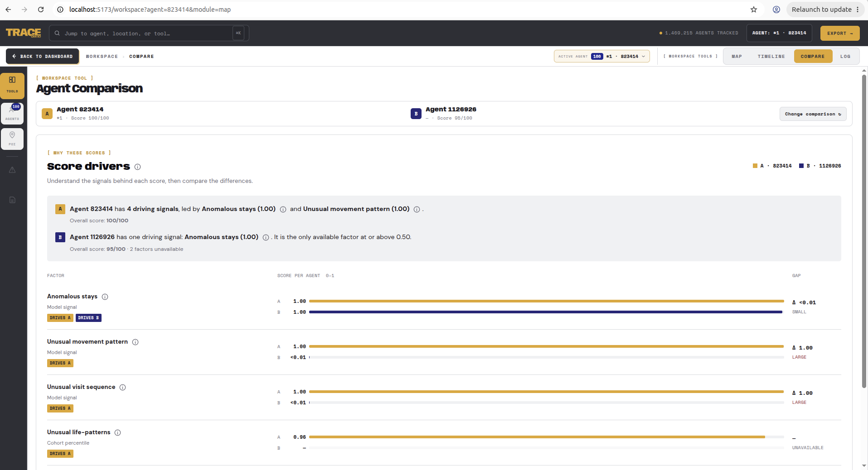Bookmark this page with star icon
Screen dimensions: 868x470
click(x=754, y=10)
